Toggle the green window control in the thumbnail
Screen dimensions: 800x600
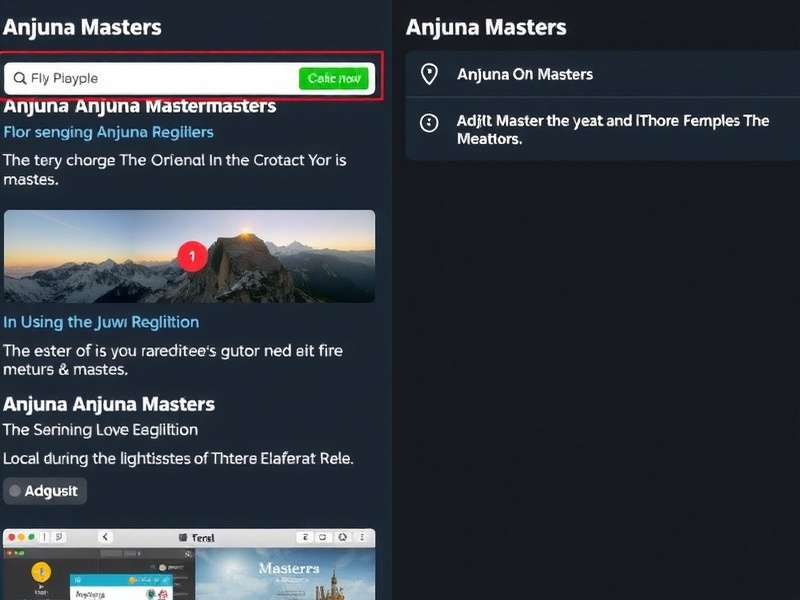31,536
